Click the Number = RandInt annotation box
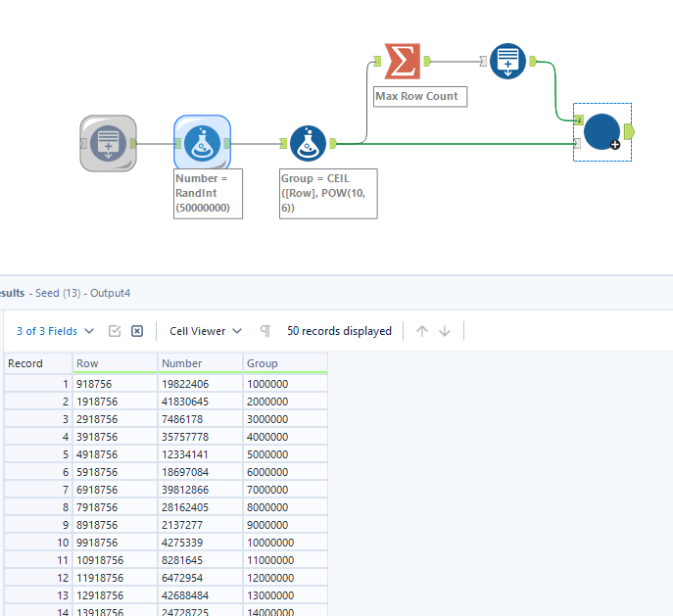This screenshot has width=673, height=616. (x=208, y=194)
